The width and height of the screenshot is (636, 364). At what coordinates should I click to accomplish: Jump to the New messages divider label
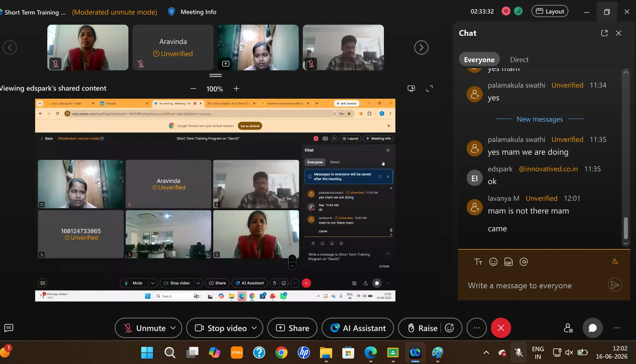click(x=540, y=119)
